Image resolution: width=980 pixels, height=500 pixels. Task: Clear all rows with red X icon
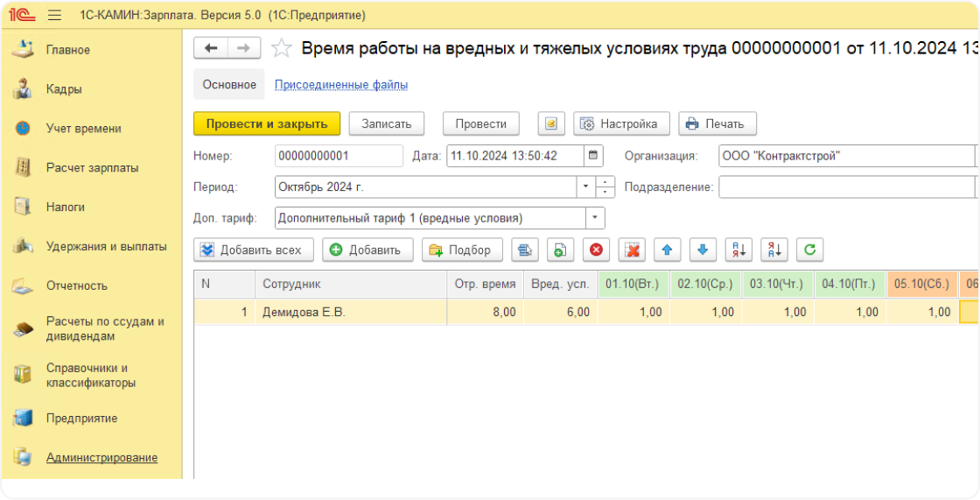[632, 250]
